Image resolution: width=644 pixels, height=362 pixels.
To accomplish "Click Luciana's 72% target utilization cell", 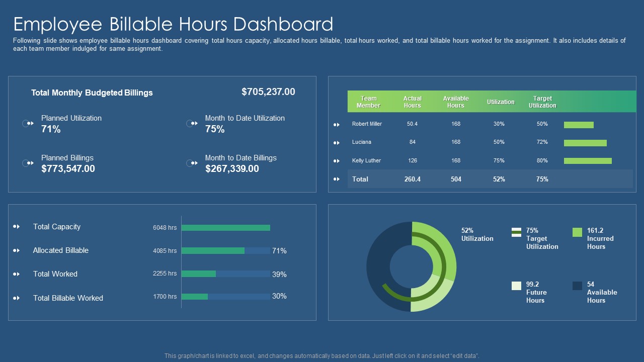I will [x=542, y=142].
